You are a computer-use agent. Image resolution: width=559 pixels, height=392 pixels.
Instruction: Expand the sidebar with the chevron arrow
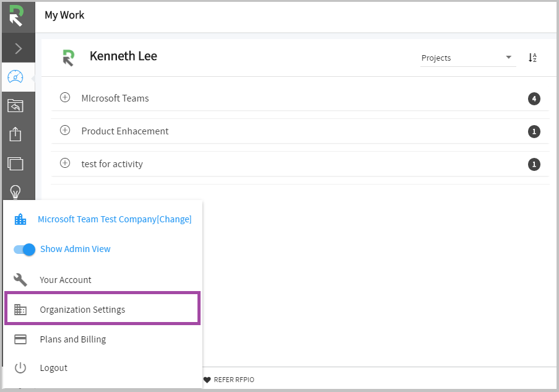[x=18, y=48]
